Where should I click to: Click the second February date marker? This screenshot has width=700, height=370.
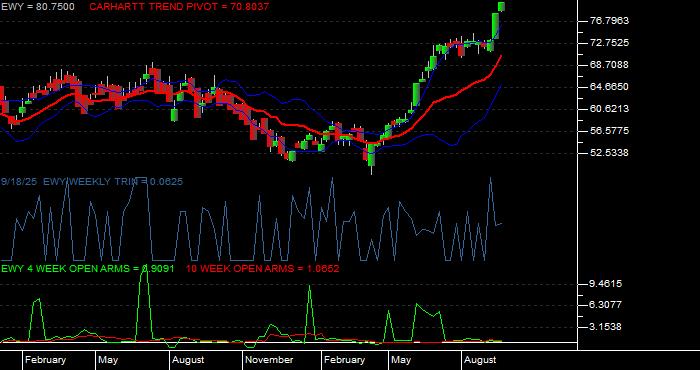point(345,360)
